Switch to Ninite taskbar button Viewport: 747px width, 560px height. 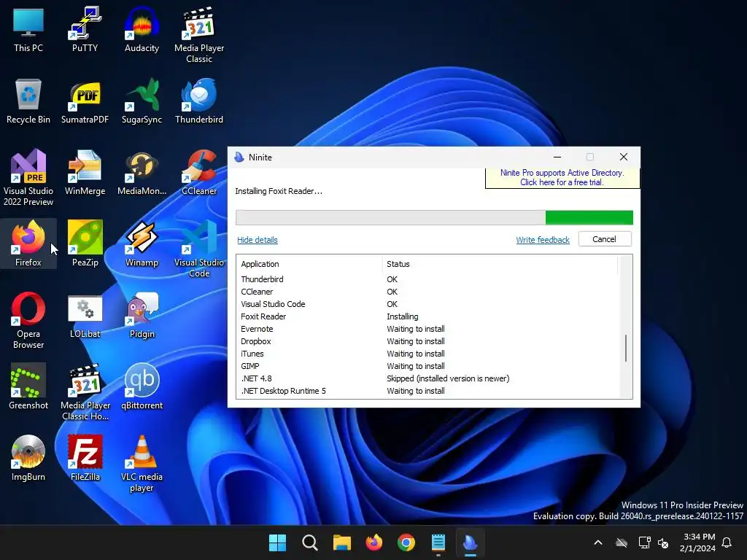471,542
